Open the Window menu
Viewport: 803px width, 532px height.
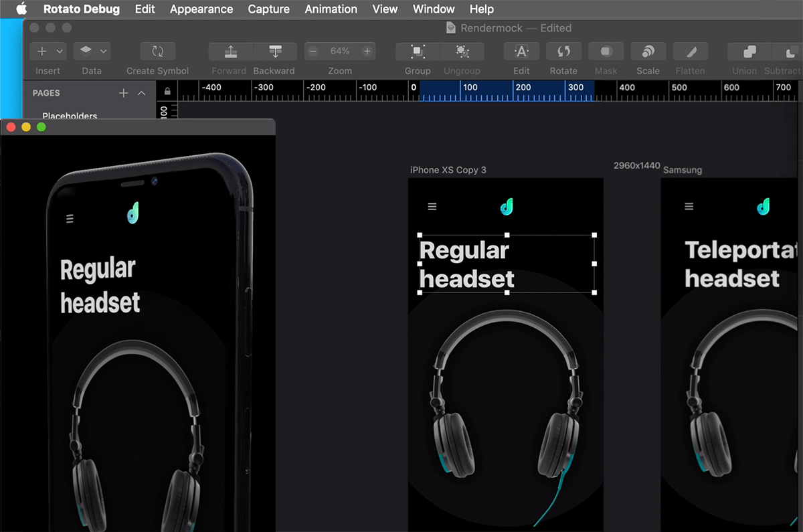[x=434, y=9]
